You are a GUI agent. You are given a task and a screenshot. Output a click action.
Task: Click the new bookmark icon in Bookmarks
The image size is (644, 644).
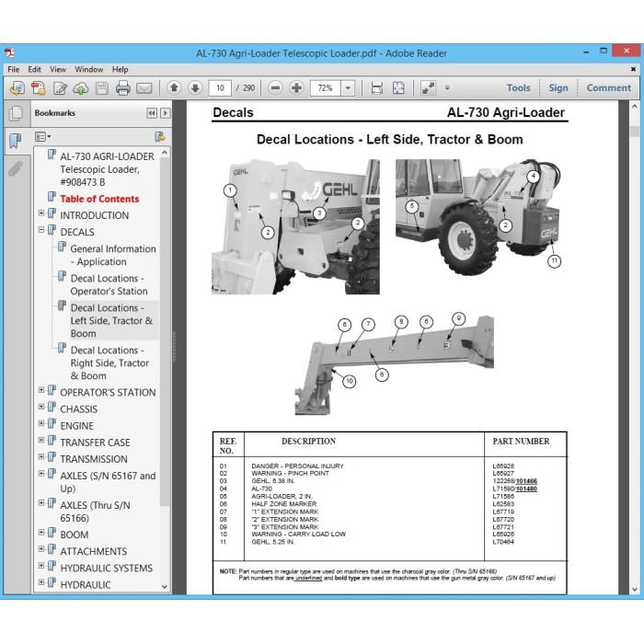tap(160, 137)
